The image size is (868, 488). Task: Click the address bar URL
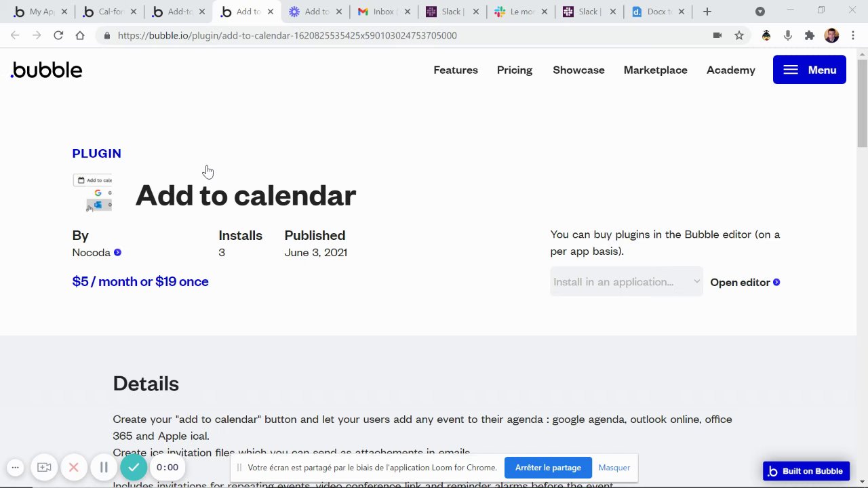287,35
